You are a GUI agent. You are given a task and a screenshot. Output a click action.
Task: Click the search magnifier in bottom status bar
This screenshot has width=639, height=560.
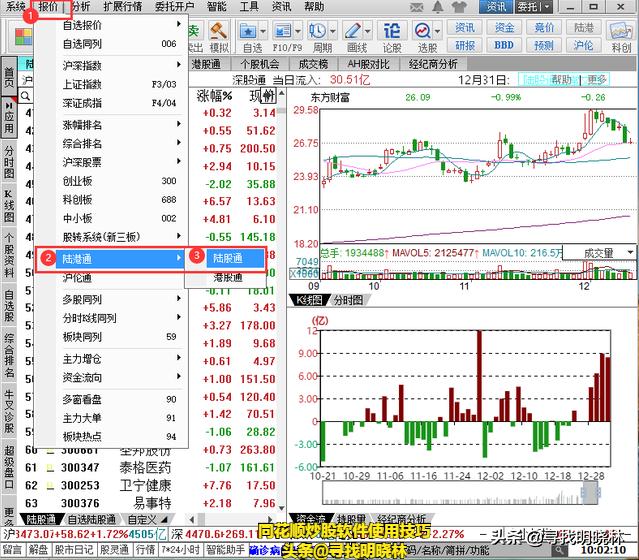560,551
